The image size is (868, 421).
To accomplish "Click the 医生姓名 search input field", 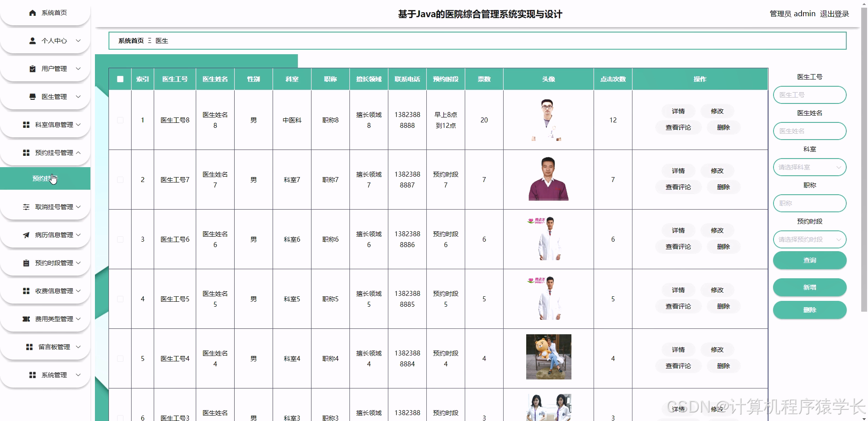I will click(810, 131).
